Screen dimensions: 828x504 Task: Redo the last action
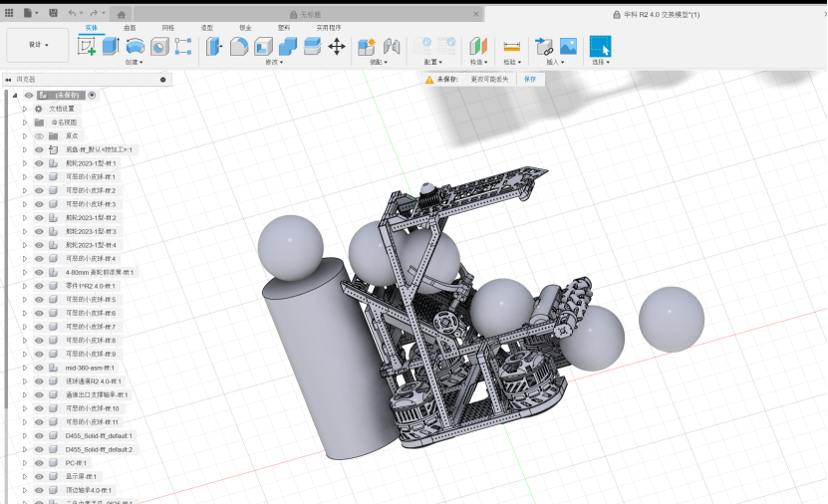[96, 13]
